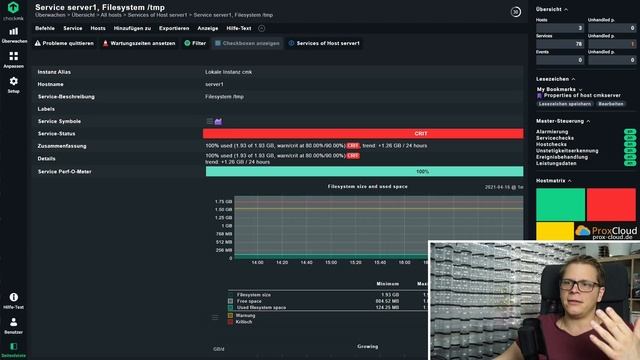This screenshot has width=640, height=360.
Task: Click Bearbeiten bookmarks button
Action: tap(611, 104)
